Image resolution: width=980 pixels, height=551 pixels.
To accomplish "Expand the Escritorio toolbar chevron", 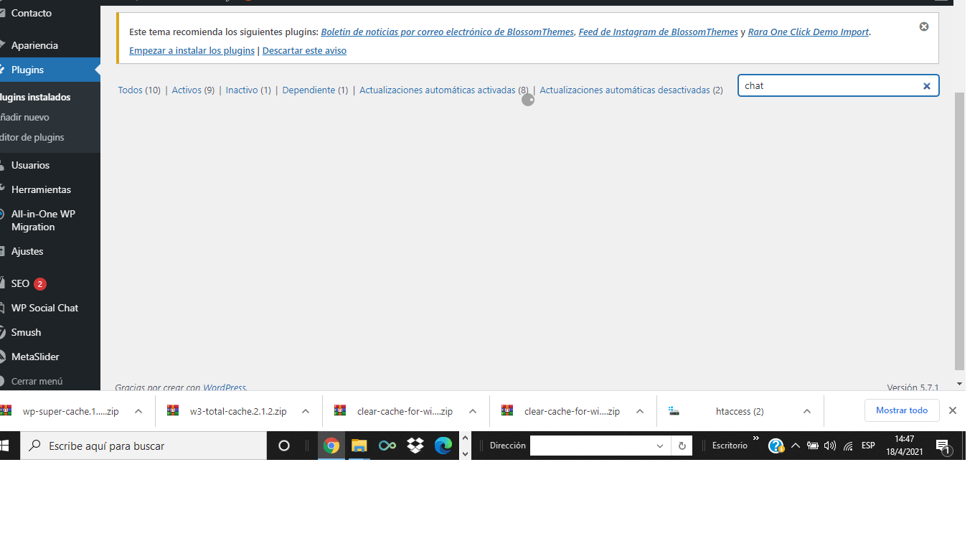I will (x=755, y=438).
